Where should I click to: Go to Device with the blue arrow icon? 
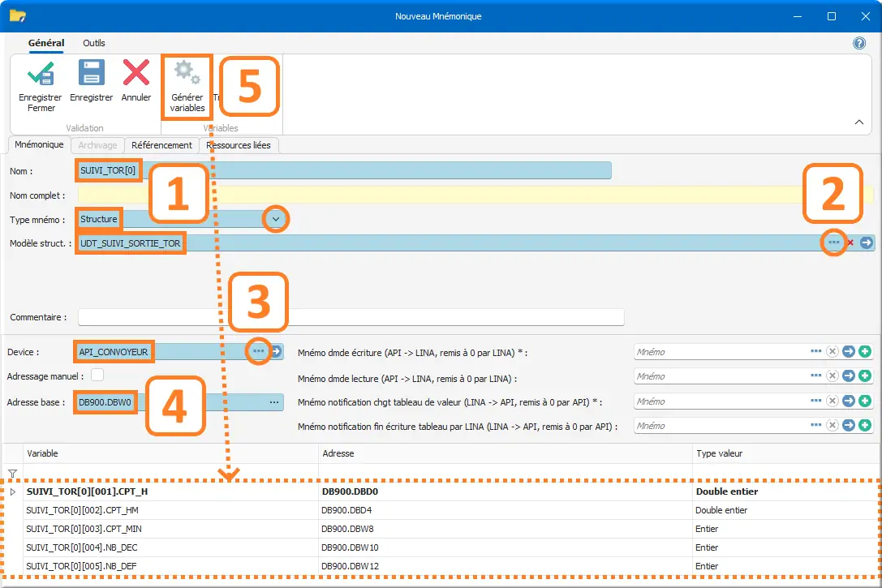pyautogui.click(x=276, y=351)
